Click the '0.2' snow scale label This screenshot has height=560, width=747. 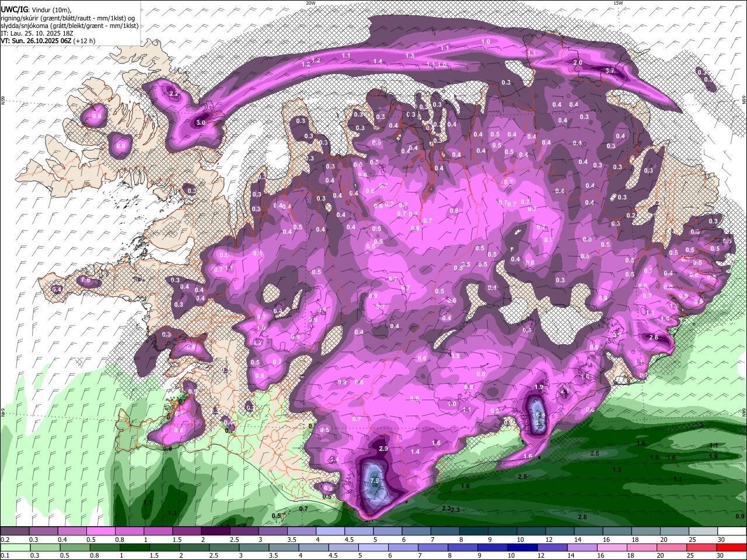[5, 540]
